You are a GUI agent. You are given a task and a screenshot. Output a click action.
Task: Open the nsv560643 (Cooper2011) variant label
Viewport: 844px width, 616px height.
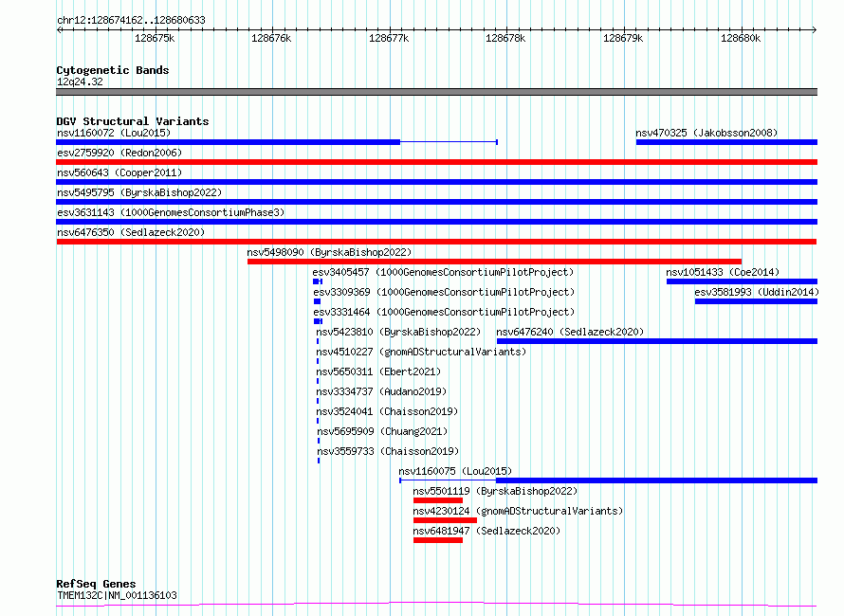click(119, 172)
